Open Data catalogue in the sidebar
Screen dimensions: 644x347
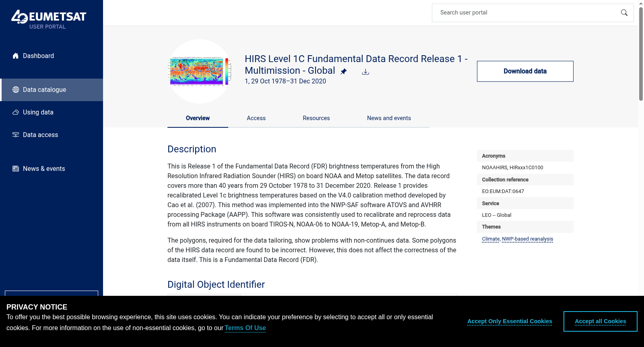point(52,90)
